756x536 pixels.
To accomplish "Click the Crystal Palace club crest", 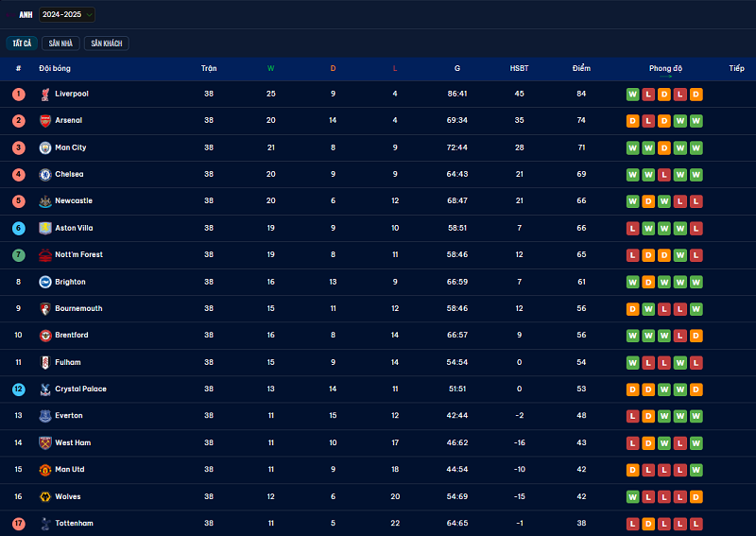I will [x=45, y=389].
